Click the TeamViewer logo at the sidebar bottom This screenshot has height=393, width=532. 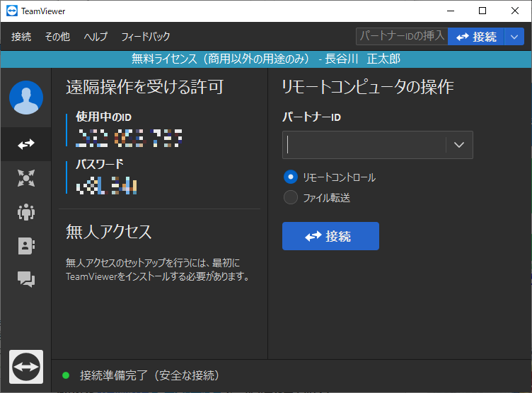pos(26,367)
